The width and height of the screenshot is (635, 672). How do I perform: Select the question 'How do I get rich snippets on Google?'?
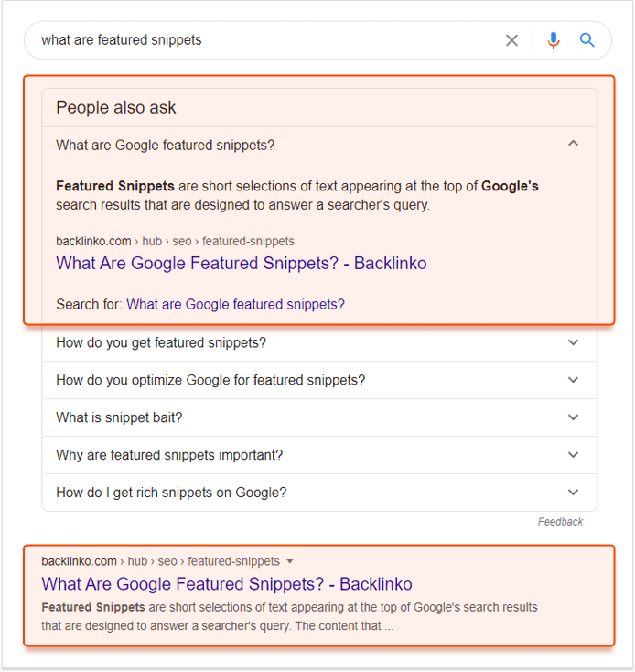coord(171,493)
